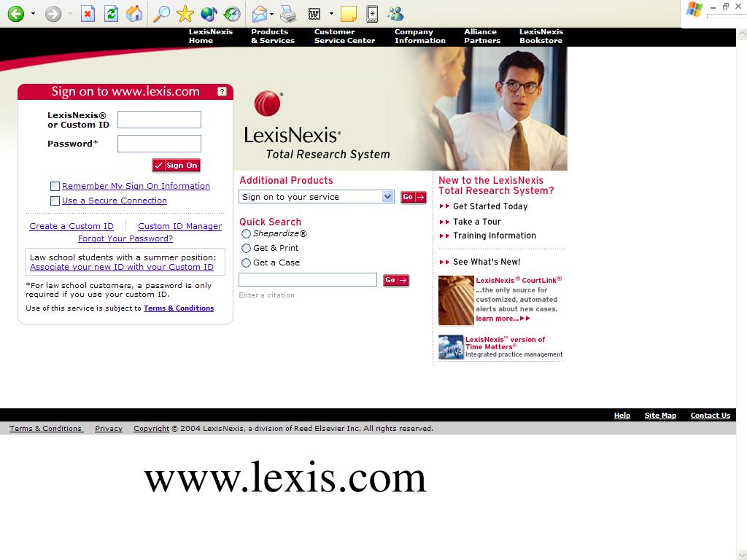Screen dimensions: 747x560
Task: Open Site Map footer link
Action: click(660, 415)
